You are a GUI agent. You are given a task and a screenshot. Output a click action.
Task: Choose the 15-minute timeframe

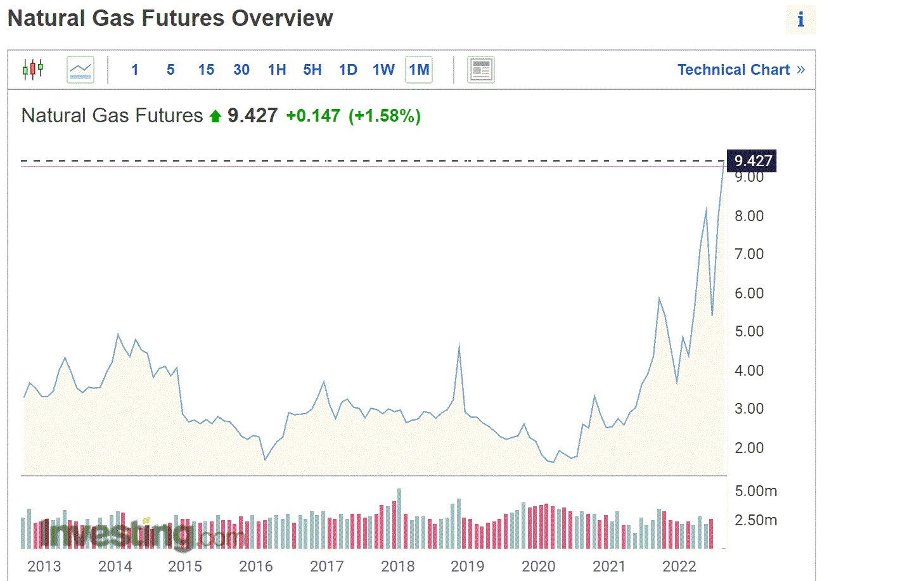(x=206, y=70)
